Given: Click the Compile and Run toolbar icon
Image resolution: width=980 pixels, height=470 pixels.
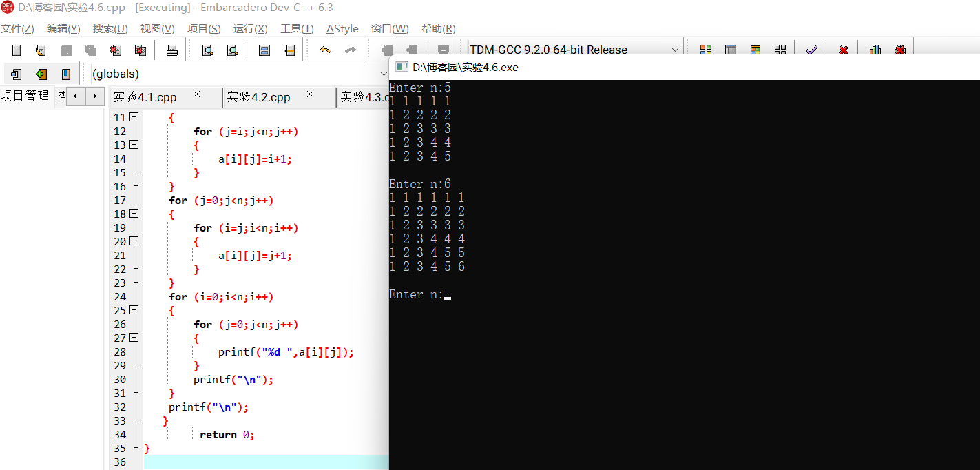Looking at the screenshot, I should pyautogui.click(x=755, y=50).
